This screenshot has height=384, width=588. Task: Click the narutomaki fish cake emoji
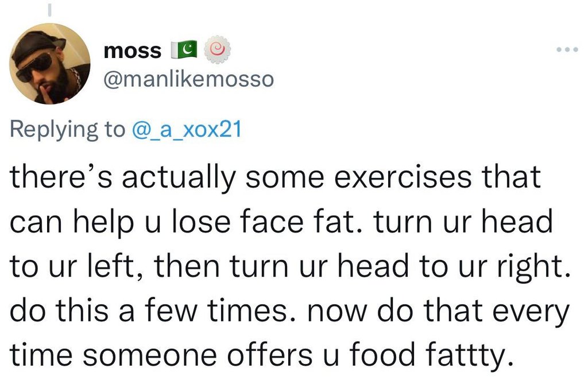point(217,49)
